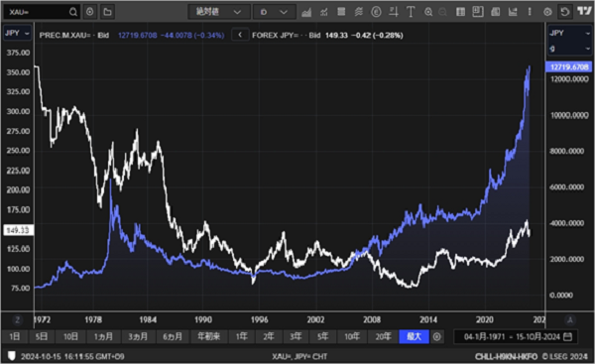Viewport: 595px width, 364px height.
Task: Click the TradingView logo icon
Action: 584,11
